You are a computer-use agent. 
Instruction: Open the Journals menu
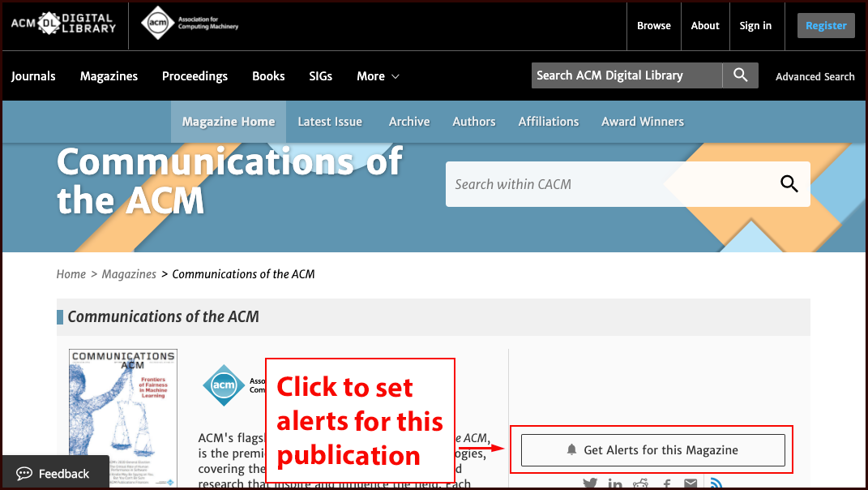coord(33,76)
